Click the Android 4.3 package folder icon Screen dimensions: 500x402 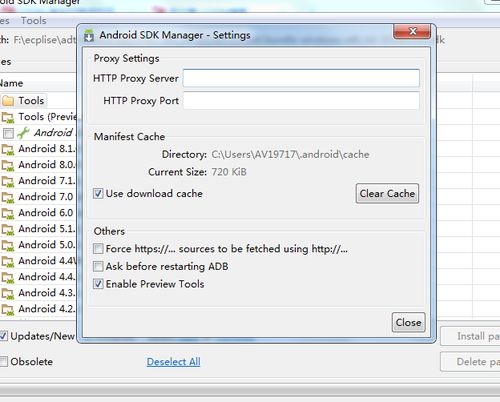click(8, 293)
